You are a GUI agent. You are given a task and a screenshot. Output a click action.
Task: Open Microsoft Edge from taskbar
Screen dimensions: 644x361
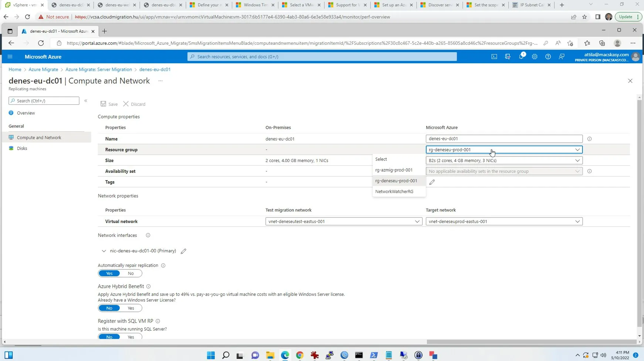click(285, 355)
